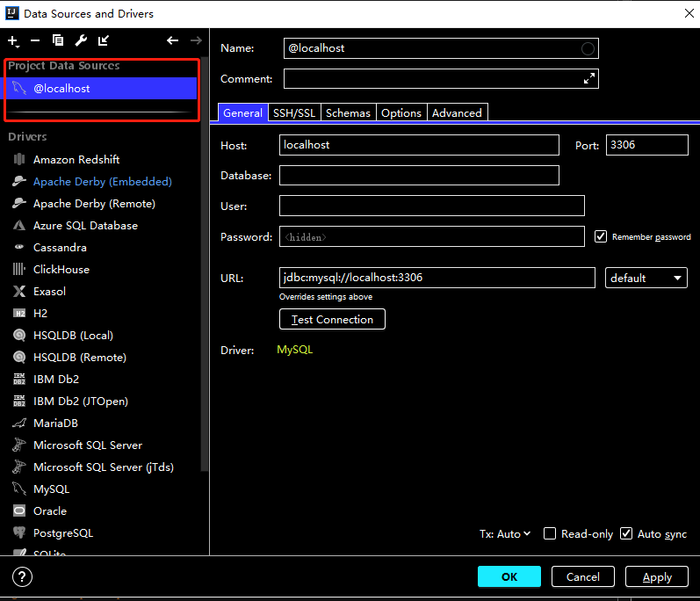Click the MariaDB seal icon
Viewport: 700px width, 601px height.
pos(19,423)
